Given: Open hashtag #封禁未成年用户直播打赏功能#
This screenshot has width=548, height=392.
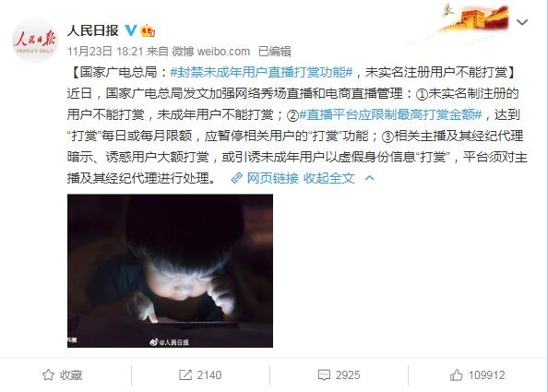Looking at the screenshot, I should point(261,72).
